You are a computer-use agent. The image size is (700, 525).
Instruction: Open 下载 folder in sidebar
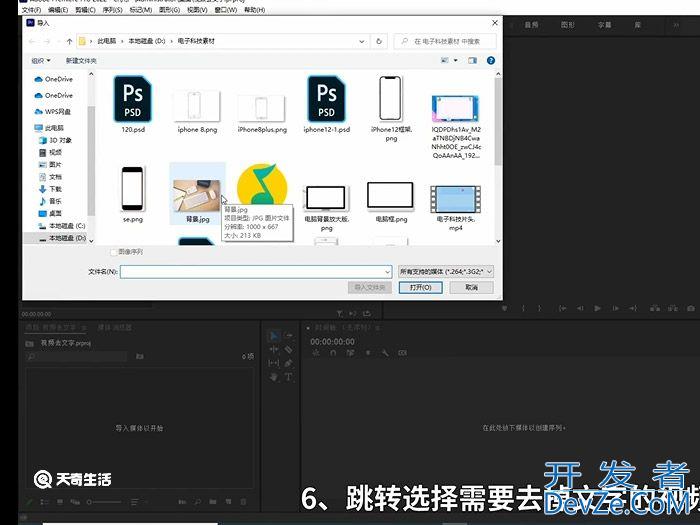tap(50, 189)
